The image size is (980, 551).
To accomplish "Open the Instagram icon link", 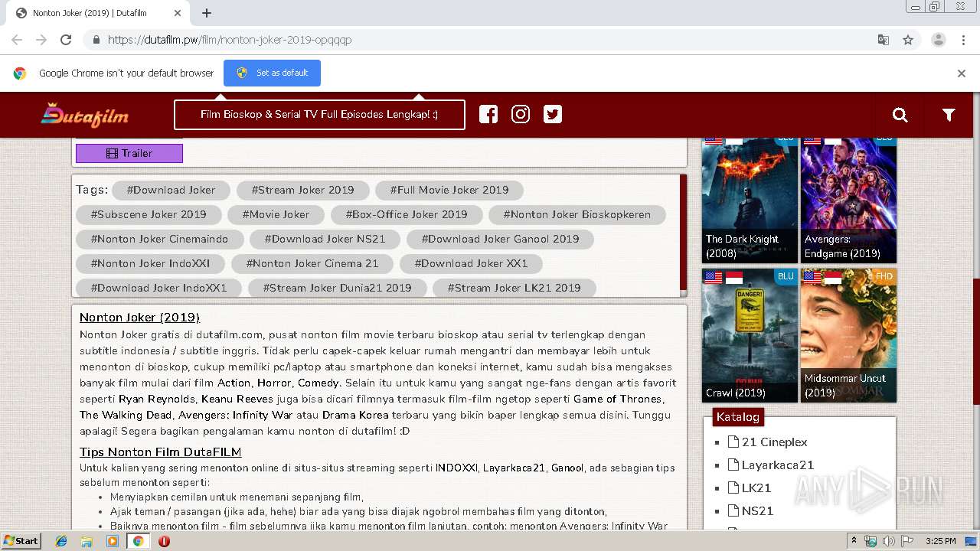I will coord(521,114).
